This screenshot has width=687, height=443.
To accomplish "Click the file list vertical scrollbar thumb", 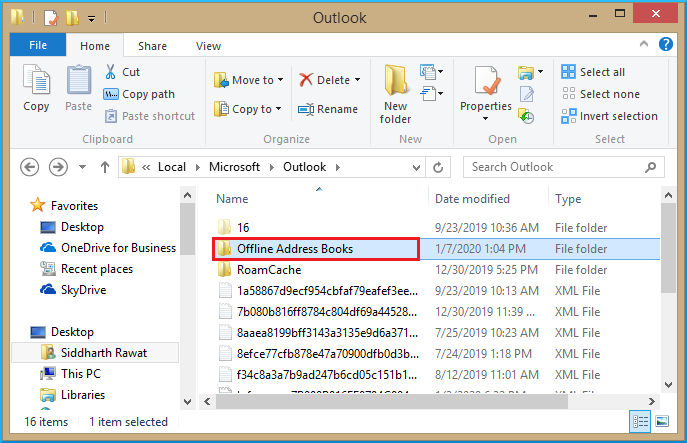I will (x=668, y=248).
